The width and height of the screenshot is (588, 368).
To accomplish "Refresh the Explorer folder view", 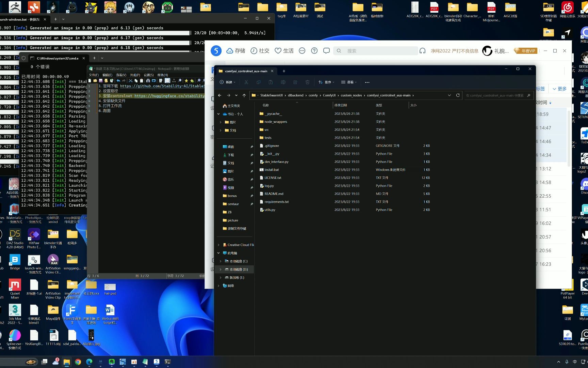I will (458, 95).
